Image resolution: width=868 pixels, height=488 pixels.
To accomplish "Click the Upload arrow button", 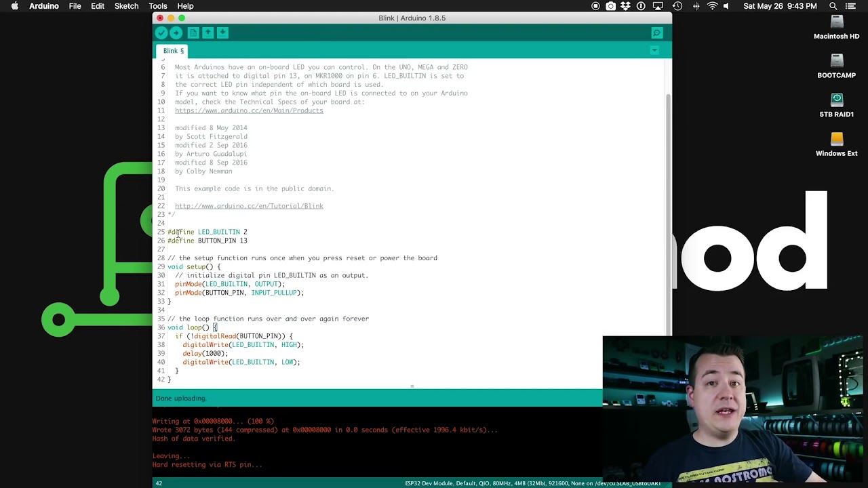I will [176, 33].
